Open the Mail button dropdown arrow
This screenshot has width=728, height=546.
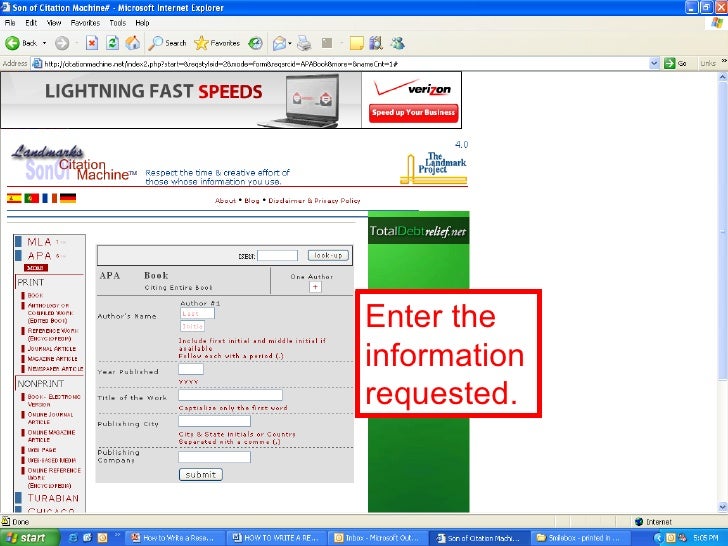pos(290,43)
